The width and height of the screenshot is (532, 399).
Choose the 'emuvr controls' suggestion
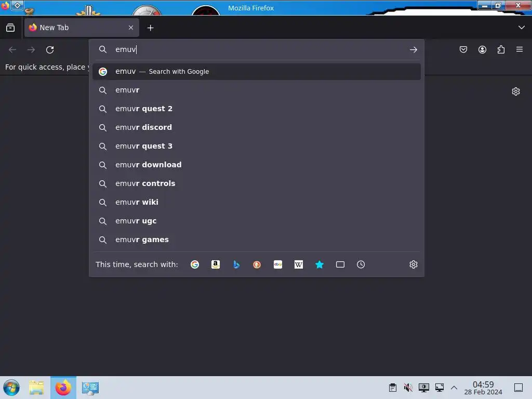[x=257, y=183]
